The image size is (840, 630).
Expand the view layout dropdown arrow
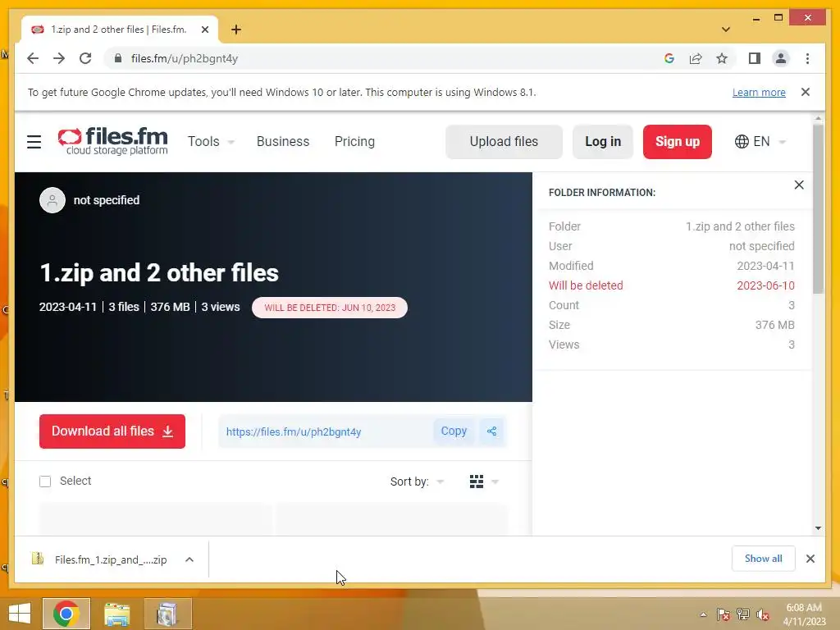pos(495,482)
